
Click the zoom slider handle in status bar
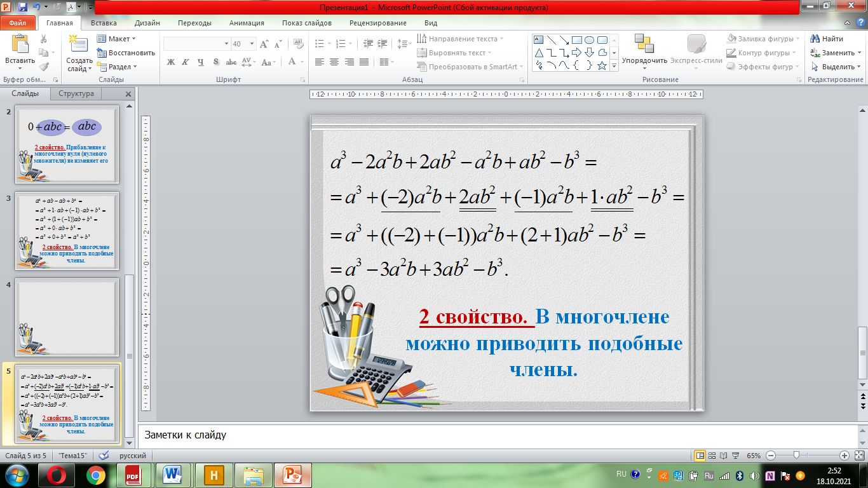[796, 456]
